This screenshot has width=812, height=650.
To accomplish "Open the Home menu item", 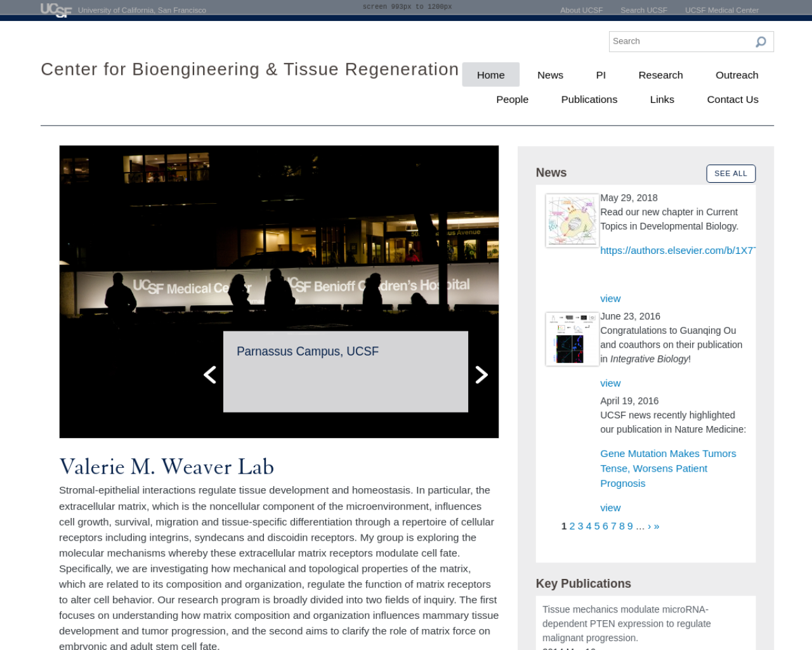I will point(491,75).
